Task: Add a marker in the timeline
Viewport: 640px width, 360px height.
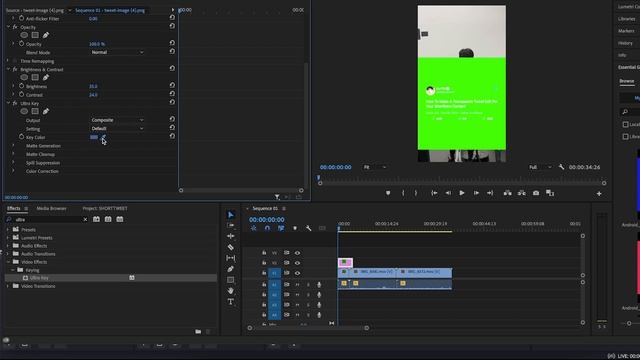Action: click(295, 228)
